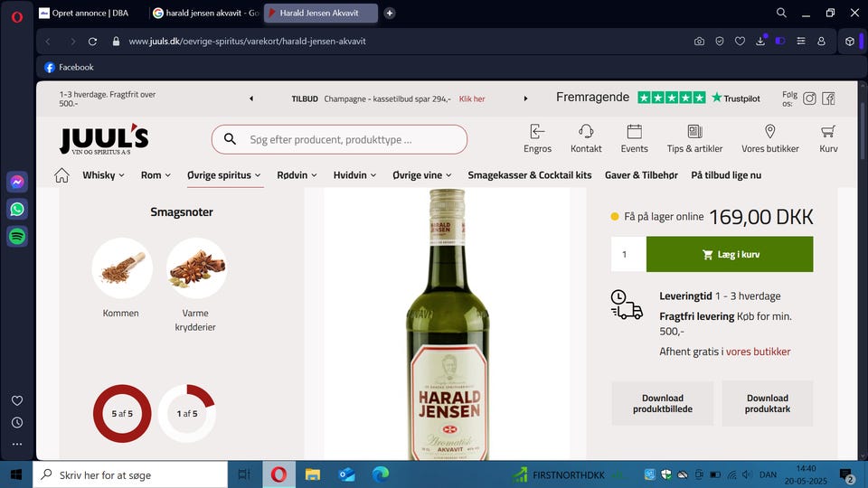The image size is (868, 488).
Task: Expand the Rom menu
Action: coord(156,174)
